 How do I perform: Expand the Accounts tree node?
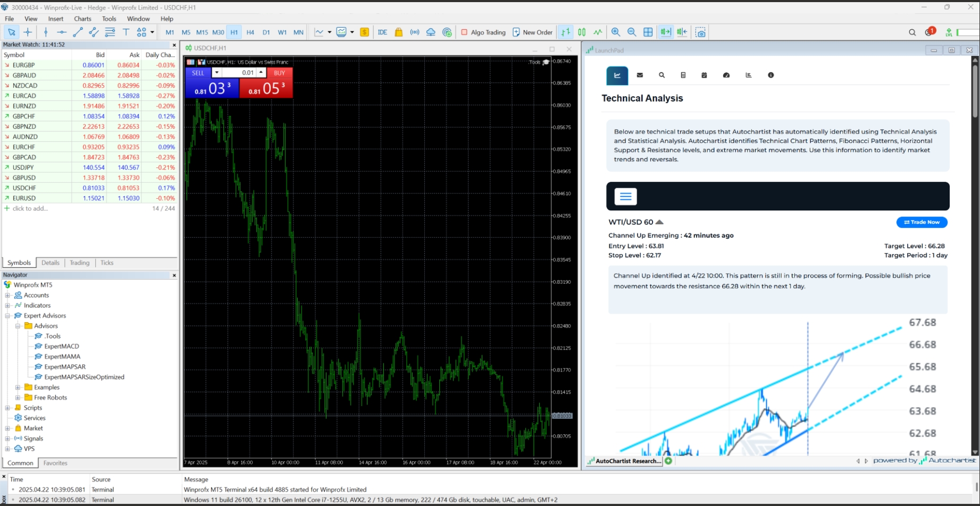(x=7, y=296)
